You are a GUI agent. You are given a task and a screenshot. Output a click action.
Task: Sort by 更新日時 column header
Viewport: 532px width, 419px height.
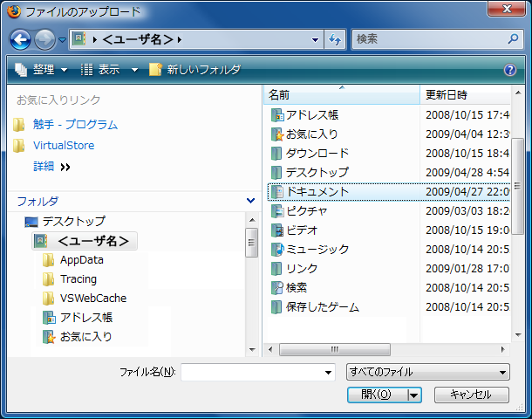point(465,95)
